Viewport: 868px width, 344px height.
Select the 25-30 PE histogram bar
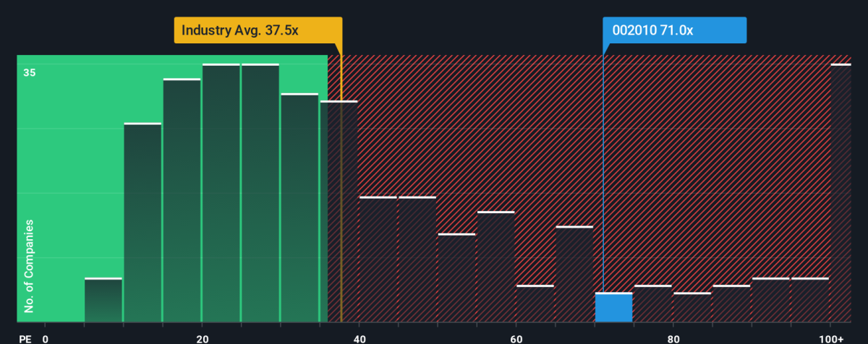coord(260,193)
